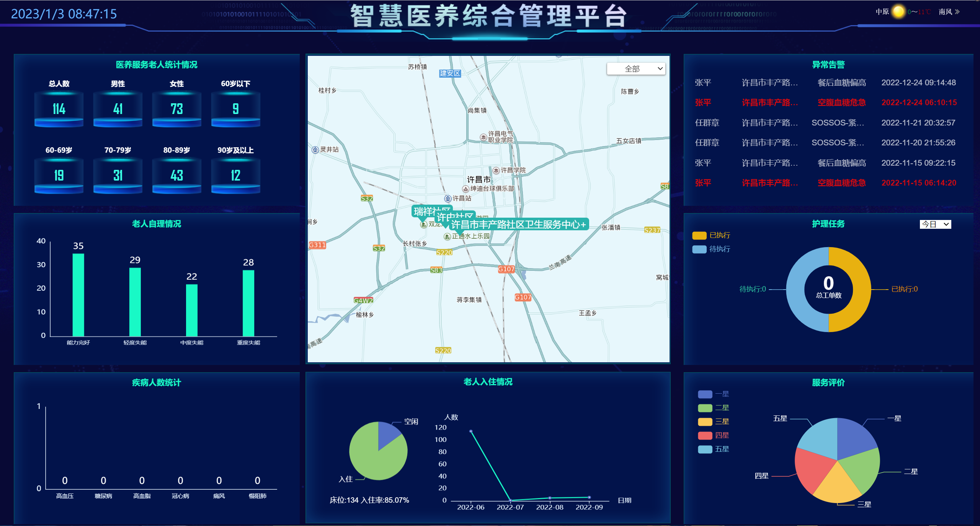Viewport: 980px width, 526px height.
Task: Click the 能力完好 bar showing 35
Action: (78, 295)
